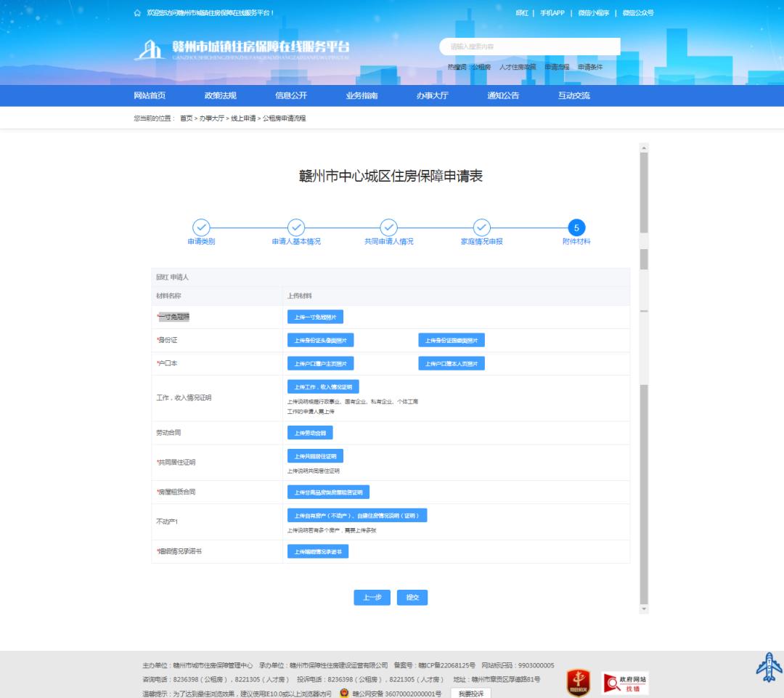Select 通知公告 in the navigation bar
This screenshot has width=784, height=698.
coord(504,95)
